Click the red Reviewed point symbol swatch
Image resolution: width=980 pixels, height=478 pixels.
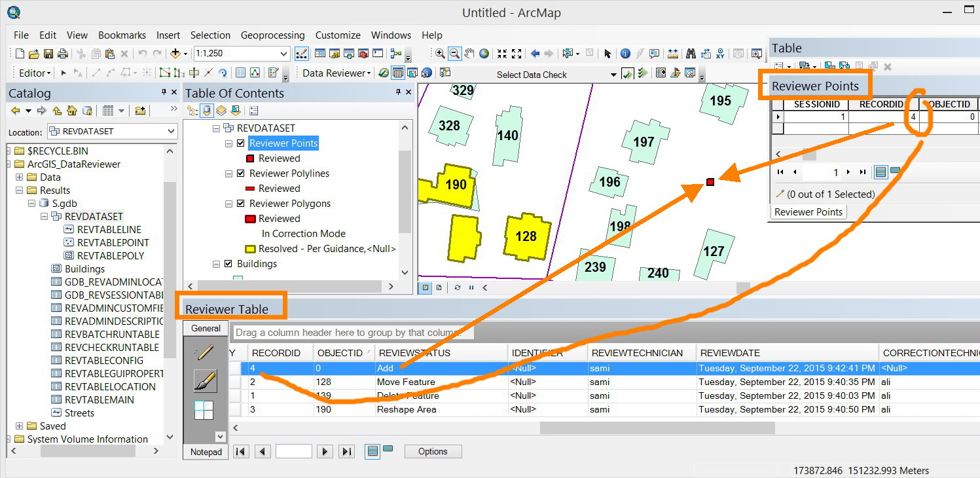pyautogui.click(x=249, y=158)
